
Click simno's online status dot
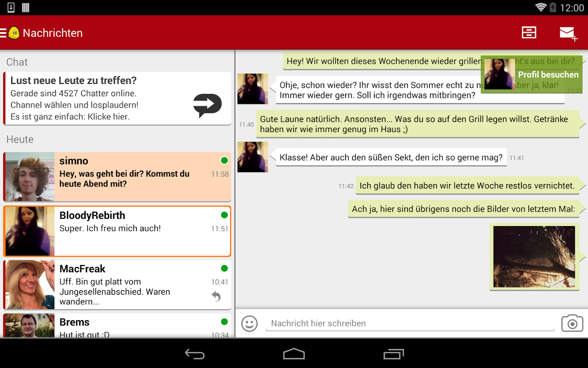tap(224, 160)
